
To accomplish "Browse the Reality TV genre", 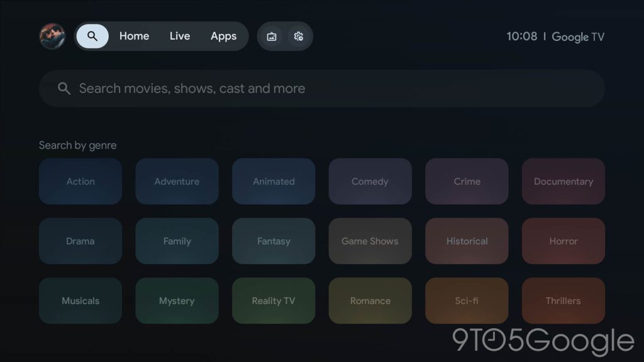I will tap(274, 301).
